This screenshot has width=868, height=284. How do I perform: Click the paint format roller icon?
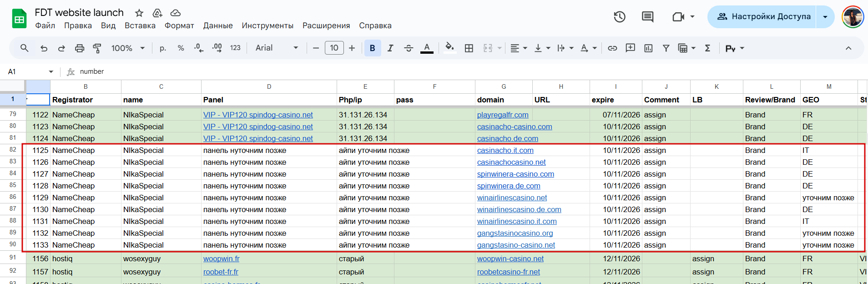click(x=97, y=48)
